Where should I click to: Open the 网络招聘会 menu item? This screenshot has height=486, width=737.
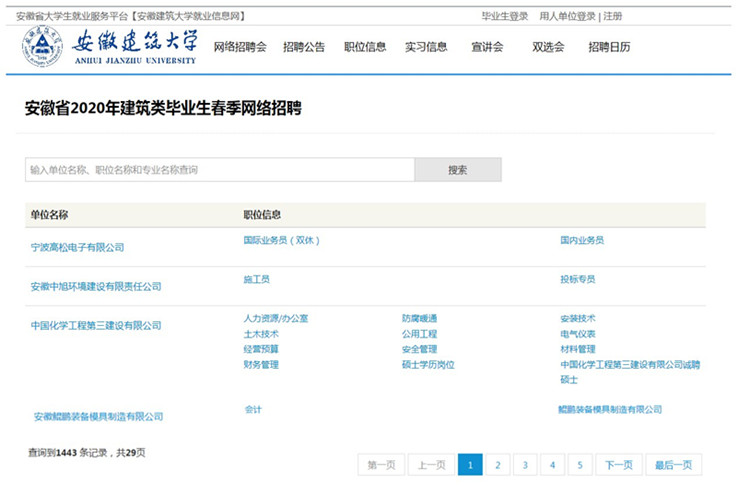(x=240, y=47)
